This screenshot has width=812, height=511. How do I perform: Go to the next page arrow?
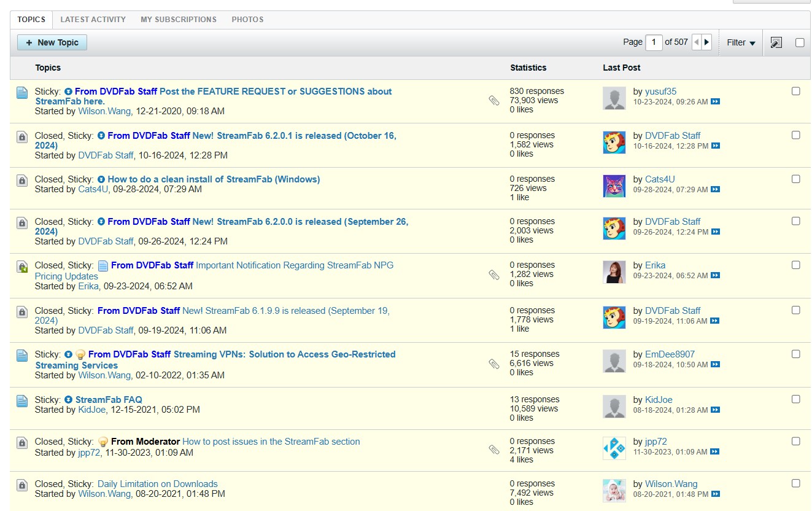(706, 42)
